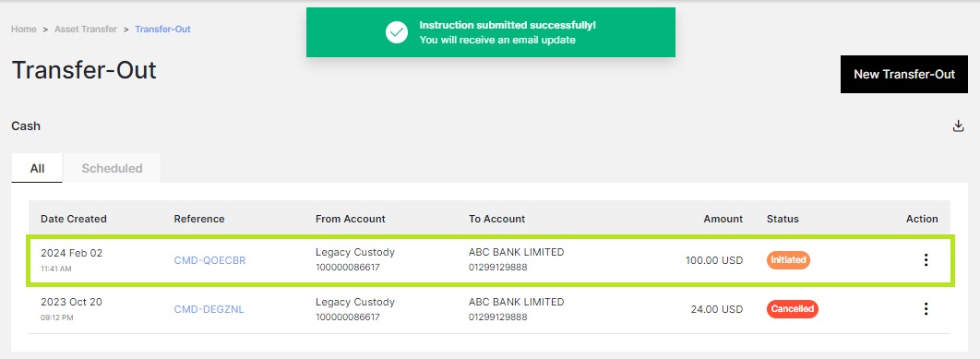Image resolution: width=980 pixels, height=359 pixels.
Task: Click the New Transfer-Out button
Action: (903, 75)
